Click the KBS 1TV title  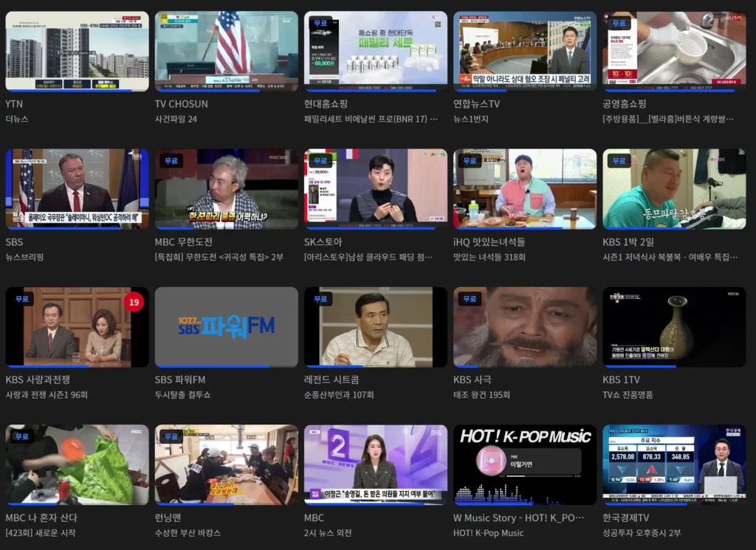tap(622, 380)
